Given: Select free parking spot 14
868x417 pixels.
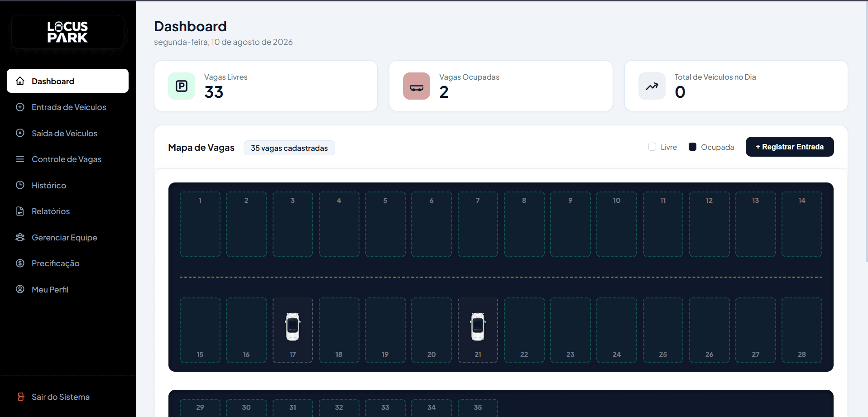Looking at the screenshot, I should click(802, 224).
